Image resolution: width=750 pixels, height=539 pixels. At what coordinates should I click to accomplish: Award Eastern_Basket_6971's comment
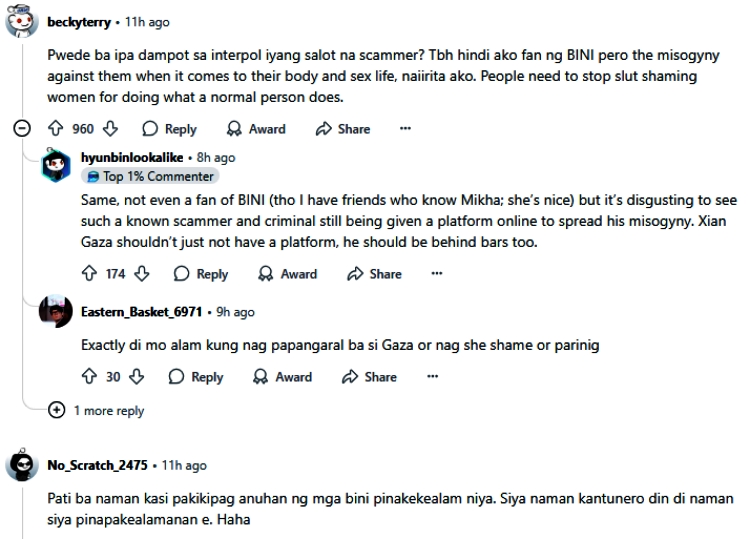point(283,377)
